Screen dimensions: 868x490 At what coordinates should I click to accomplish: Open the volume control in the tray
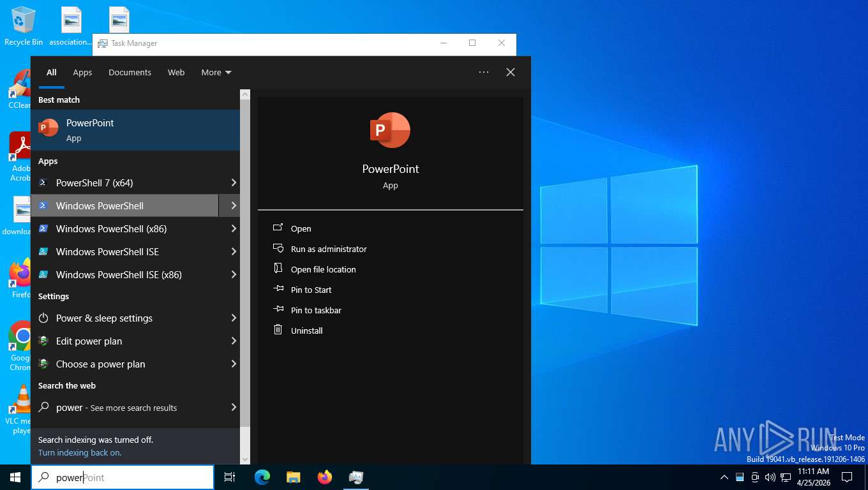pyautogui.click(x=770, y=477)
